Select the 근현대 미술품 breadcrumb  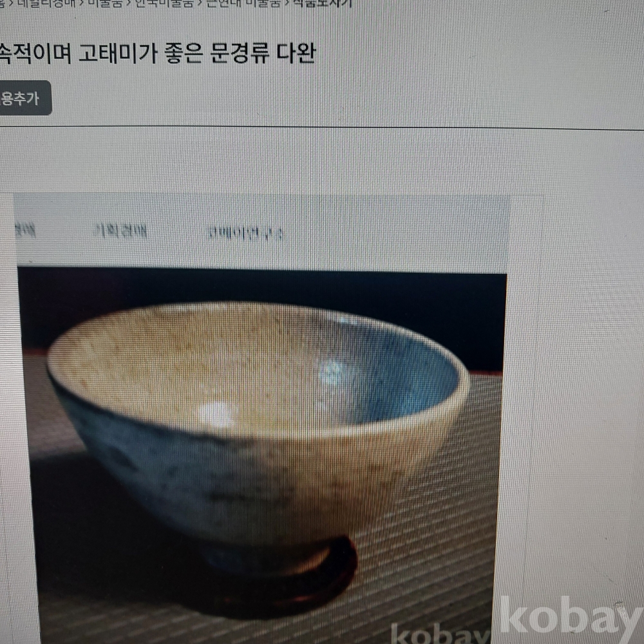coord(244,3)
